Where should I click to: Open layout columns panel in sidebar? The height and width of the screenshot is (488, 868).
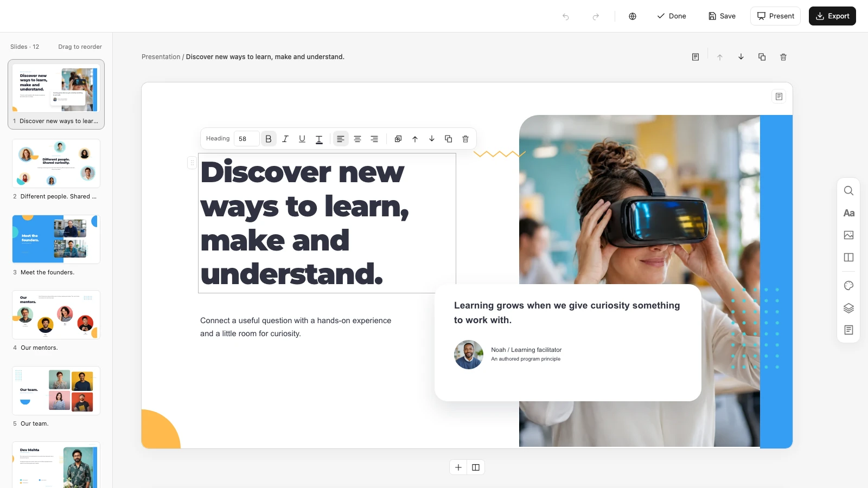(x=849, y=258)
